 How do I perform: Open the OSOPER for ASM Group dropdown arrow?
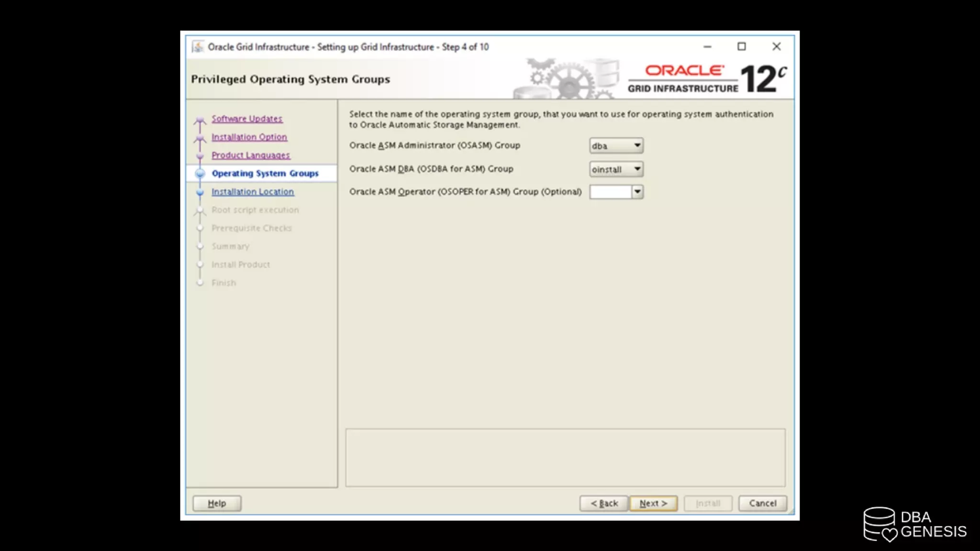[x=637, y=192]
